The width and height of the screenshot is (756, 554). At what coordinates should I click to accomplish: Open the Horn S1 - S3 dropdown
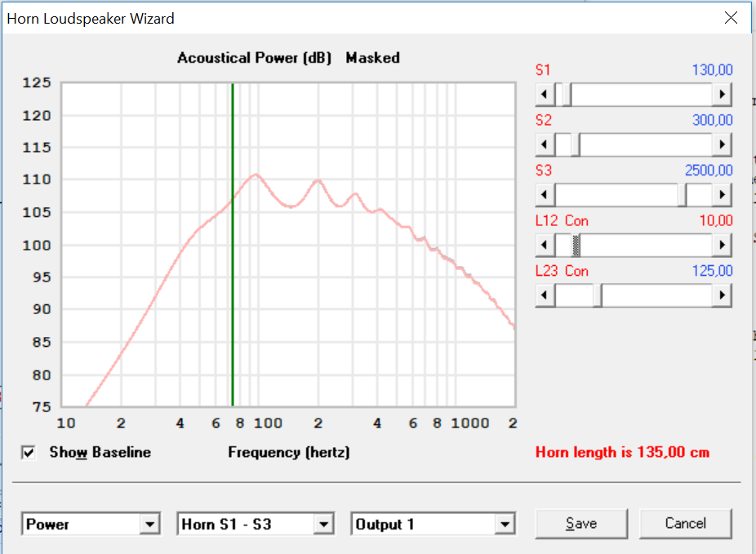(323, 524)
